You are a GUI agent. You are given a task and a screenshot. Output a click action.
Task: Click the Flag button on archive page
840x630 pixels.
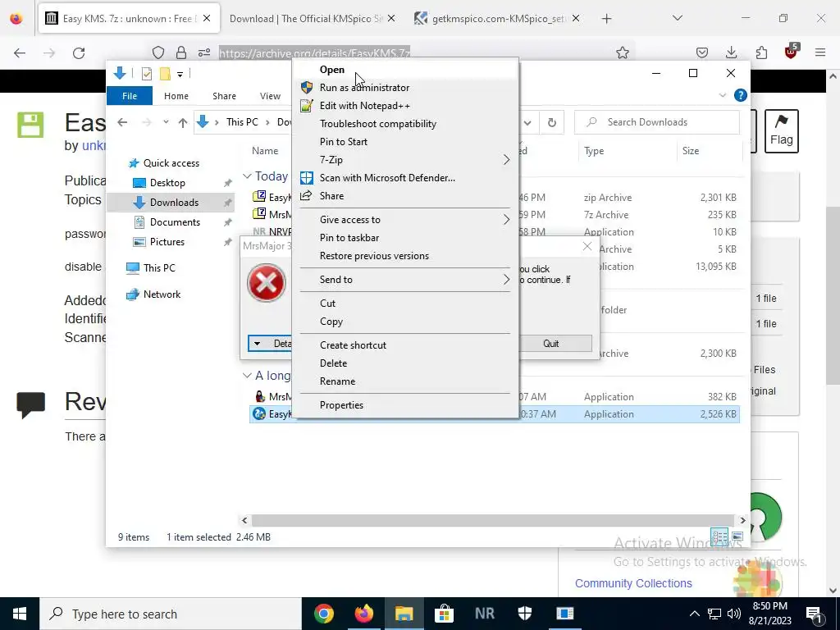click(x=782, y=131)
